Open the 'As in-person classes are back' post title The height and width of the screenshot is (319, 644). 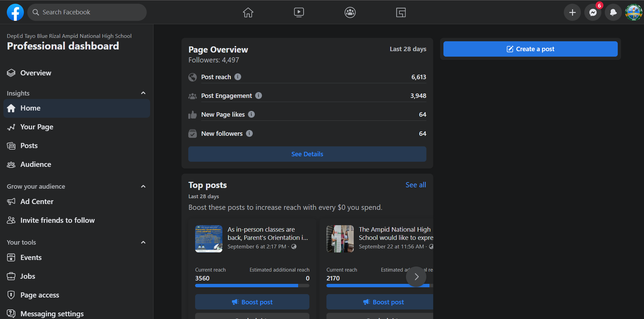tap(268, 234)
